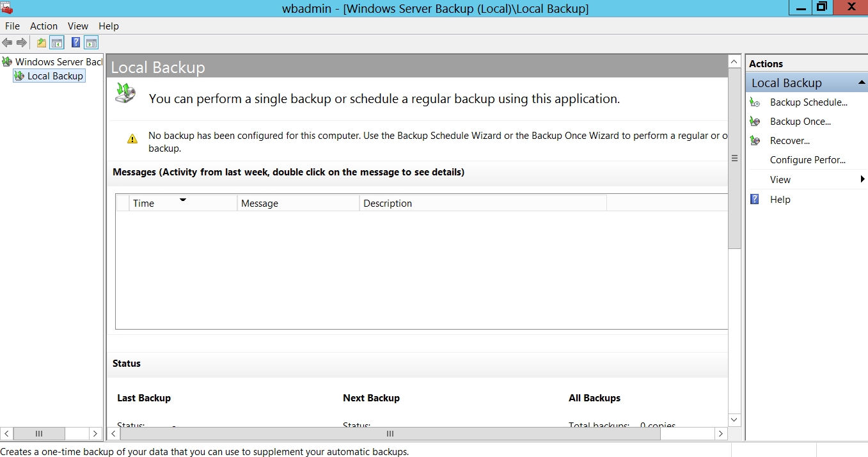This screenshot has width=868, height=457.
Task: Launch Backup Once from the Actions pane
Action: click(800, 122)
